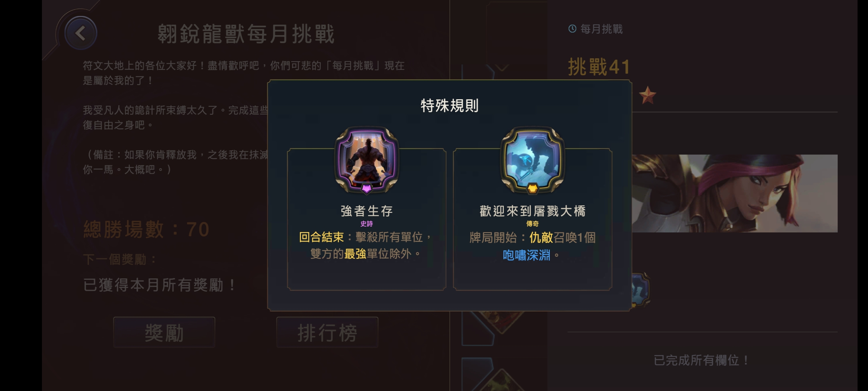Open the 排行榜 leaderboard button
868x391 pixels.
(327, 332)
